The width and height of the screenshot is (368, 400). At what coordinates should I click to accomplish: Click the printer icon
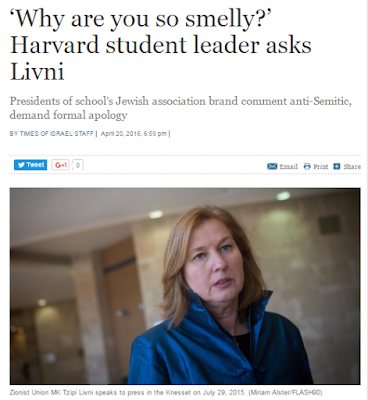point(307,166)
